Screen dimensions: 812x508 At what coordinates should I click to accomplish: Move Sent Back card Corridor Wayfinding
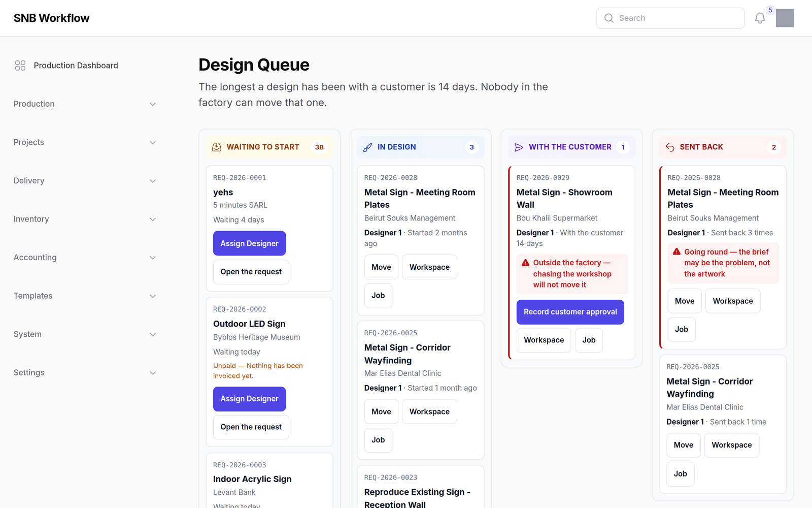coord(684,445)
